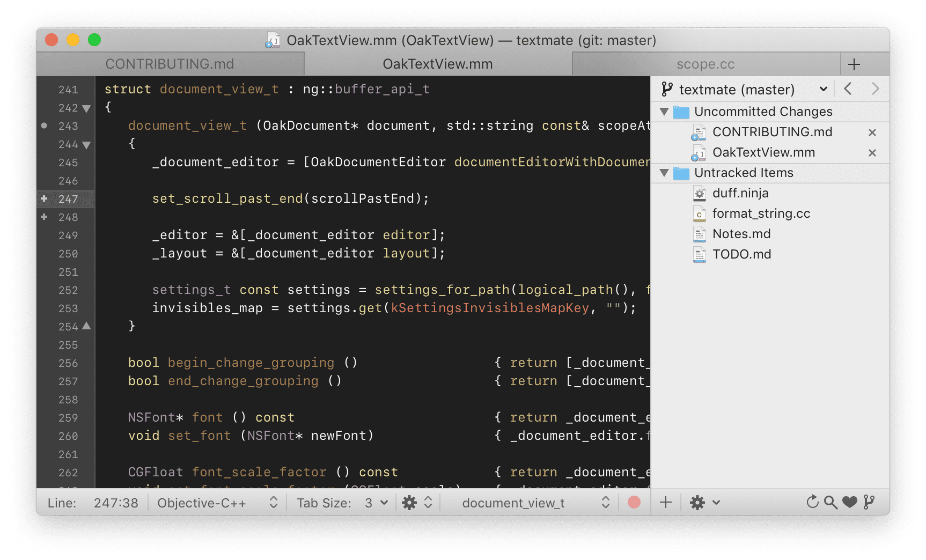Reload the file browser
This screenshot has width=926, height=560.
[812, 502]
